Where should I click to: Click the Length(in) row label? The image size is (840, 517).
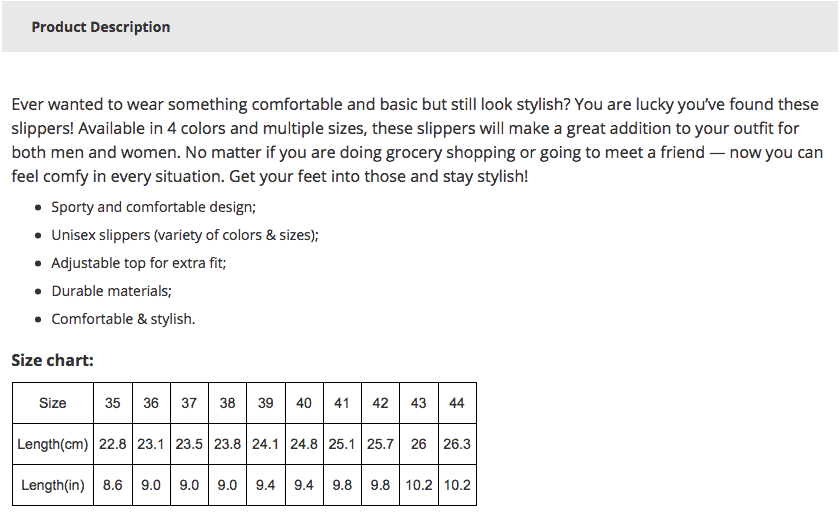pos(53,485)
